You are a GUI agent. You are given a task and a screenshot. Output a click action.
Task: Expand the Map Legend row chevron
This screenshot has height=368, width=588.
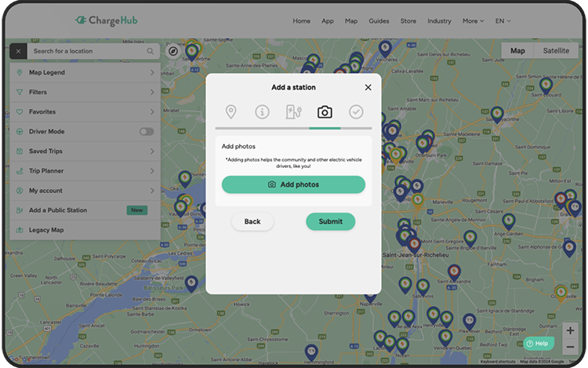tap(152, 72)
